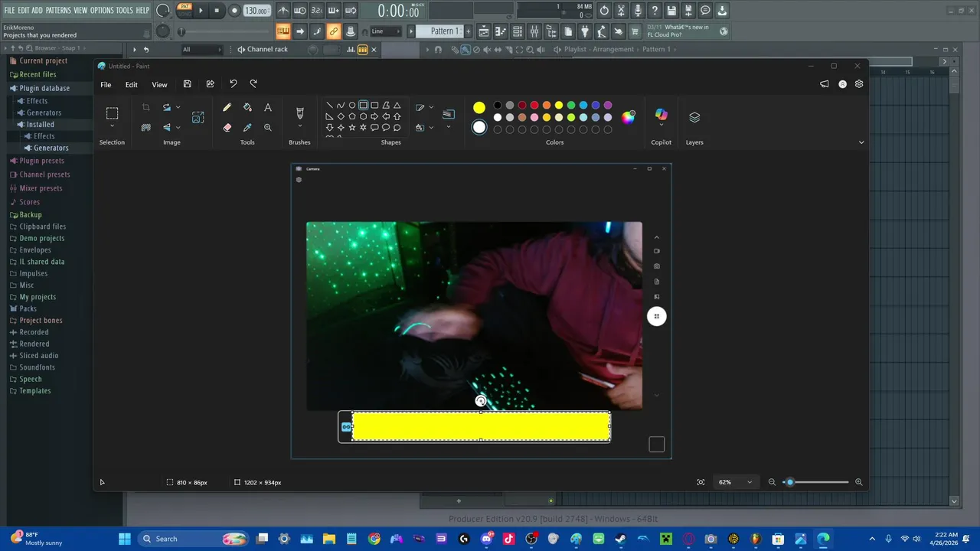Click the Windows Start button
Image resolution: width=980 pixels, height=551 pixels.
coord(125,539)
